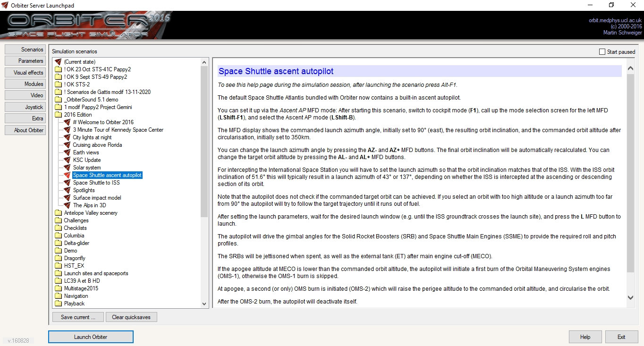Click the _OrbiterSound 5.1 demo folder icon
The height and width of the screenshot is (346, 644).
coord(58,100)
